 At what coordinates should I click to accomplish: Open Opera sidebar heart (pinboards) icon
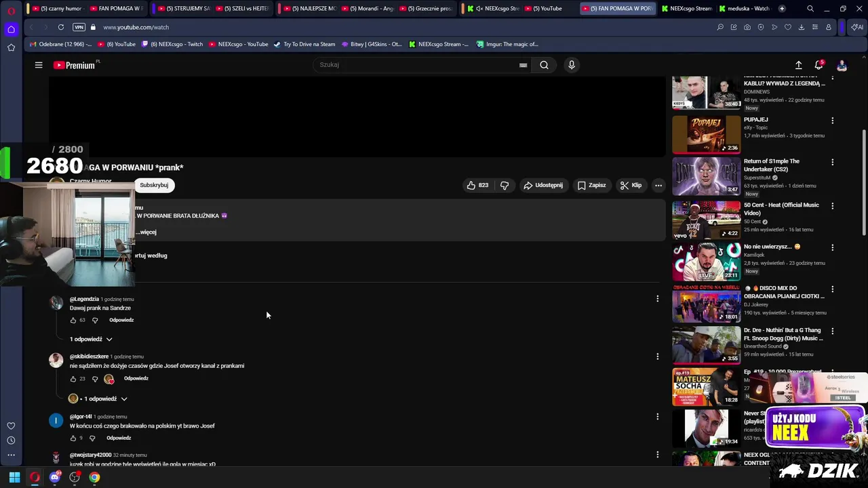pyautogui.click(x=11, y=426)
